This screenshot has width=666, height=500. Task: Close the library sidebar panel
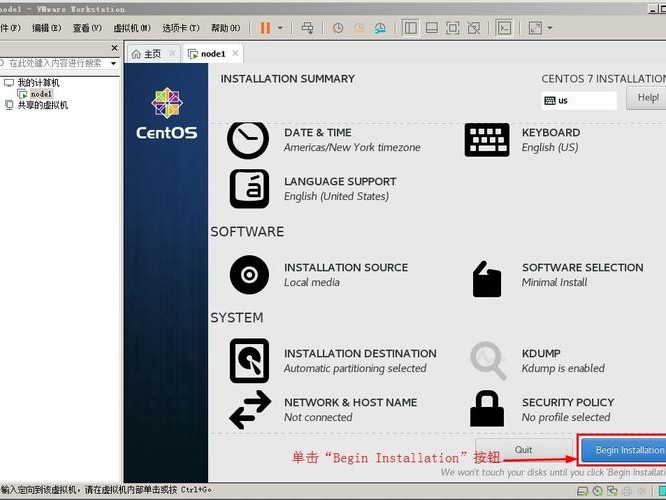[x=114, y=48]
